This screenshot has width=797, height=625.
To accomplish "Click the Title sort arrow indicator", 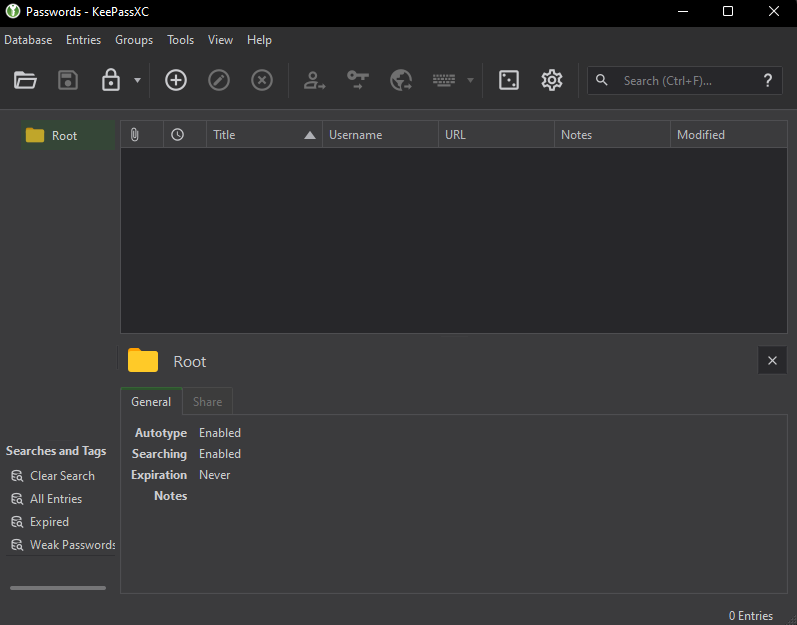I will coord(310,135).
